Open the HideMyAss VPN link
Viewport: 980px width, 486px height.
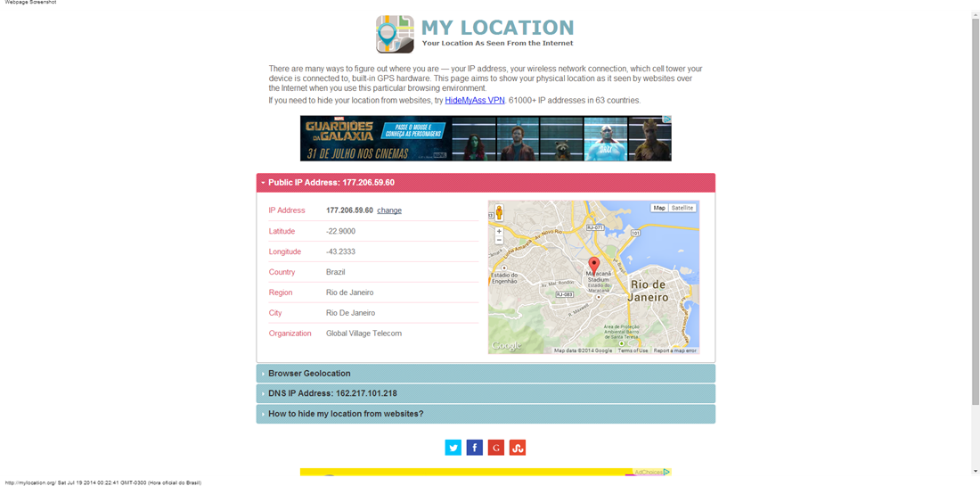(474, 100)
